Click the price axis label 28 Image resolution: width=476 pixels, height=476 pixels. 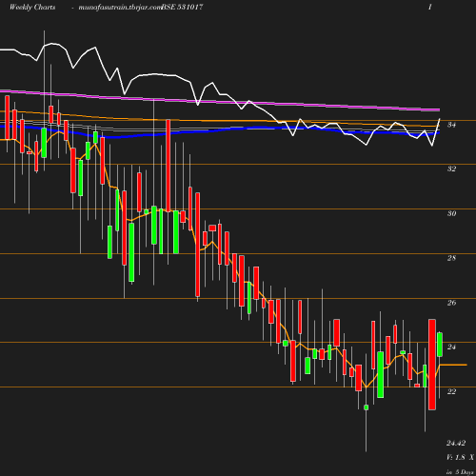pyautogui.click(x=451, y=258)
